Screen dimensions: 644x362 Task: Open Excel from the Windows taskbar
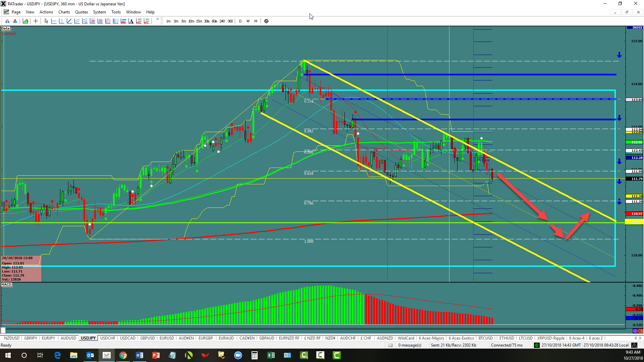pos(271,355)
